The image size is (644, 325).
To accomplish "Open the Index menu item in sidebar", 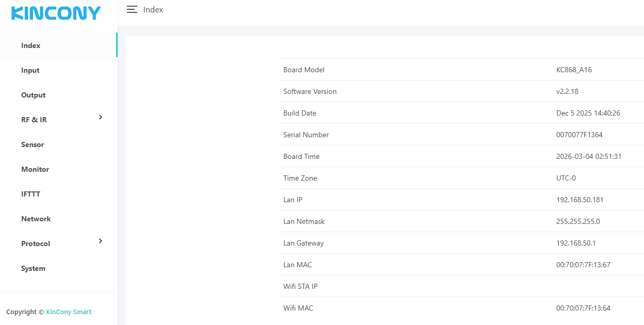I will point(31,45).
